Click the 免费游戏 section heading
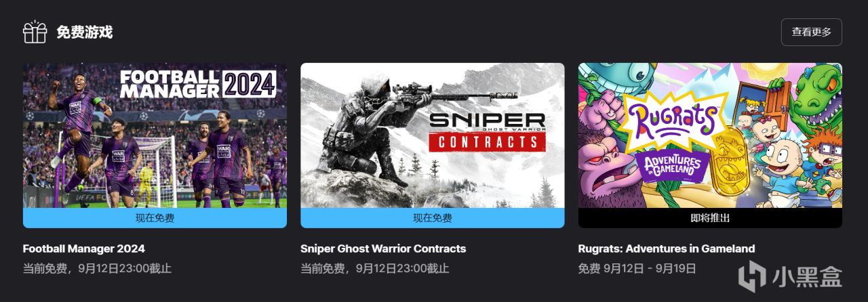 pos(85,32)
